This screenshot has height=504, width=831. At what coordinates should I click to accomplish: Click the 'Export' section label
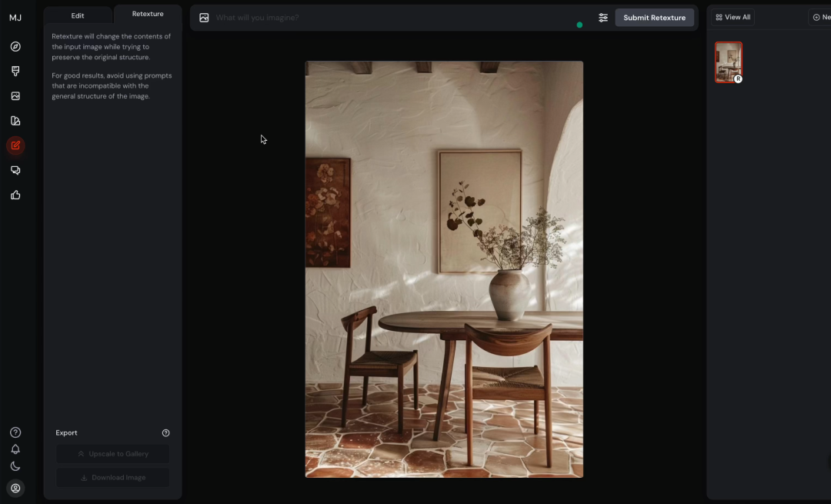tap(66, 432)
